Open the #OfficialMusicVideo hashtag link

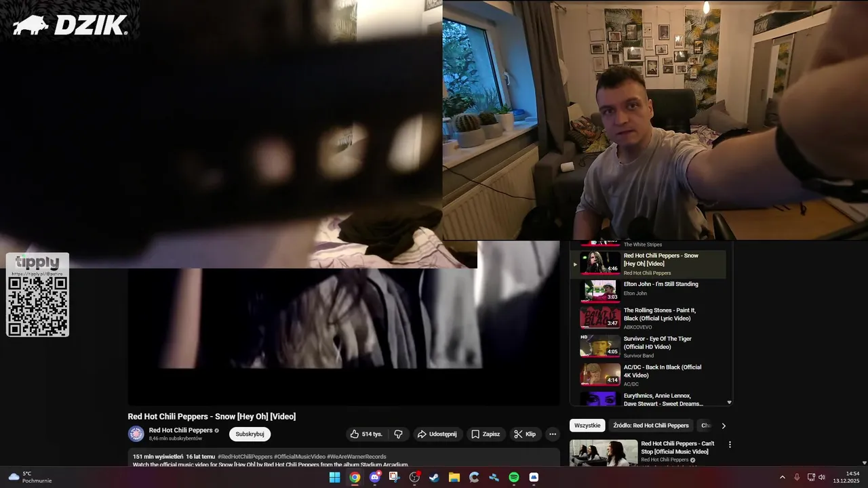tap(300, 457)
